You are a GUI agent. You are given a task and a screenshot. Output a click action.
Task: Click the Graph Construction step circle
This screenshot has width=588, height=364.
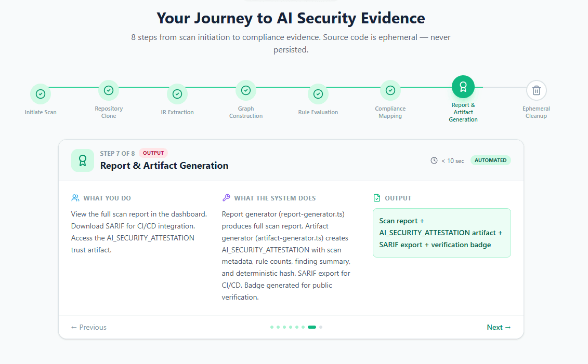click(x=246, y=90)
